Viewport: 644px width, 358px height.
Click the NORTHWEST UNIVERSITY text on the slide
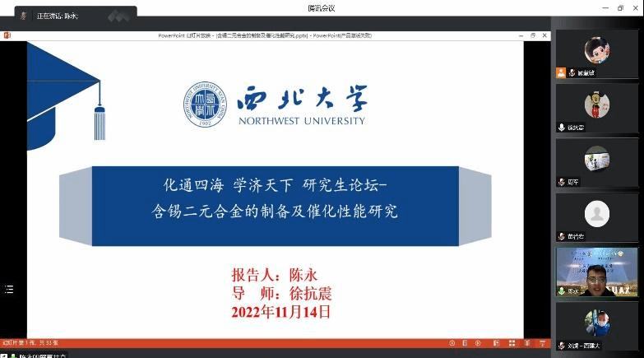point(302,121)
